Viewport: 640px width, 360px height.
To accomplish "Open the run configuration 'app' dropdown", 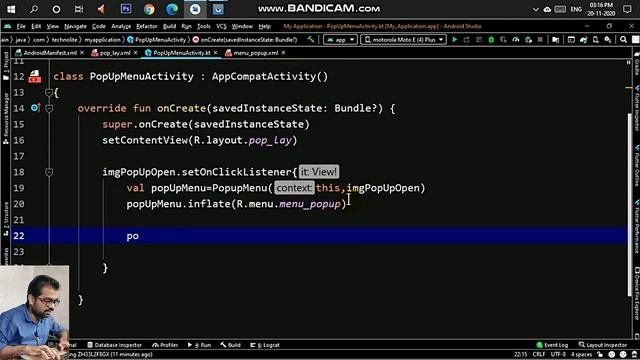I will tap(340, 40).
